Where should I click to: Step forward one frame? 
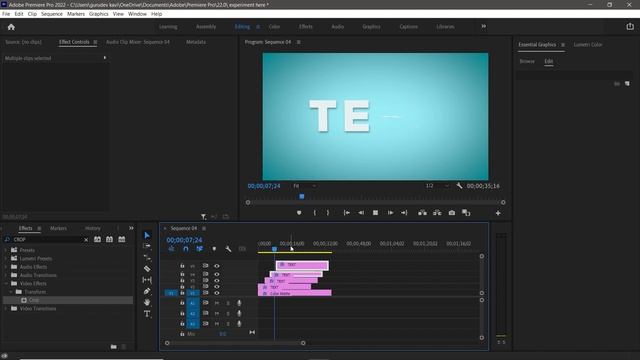pyautogui.click(x=390, y=213)
